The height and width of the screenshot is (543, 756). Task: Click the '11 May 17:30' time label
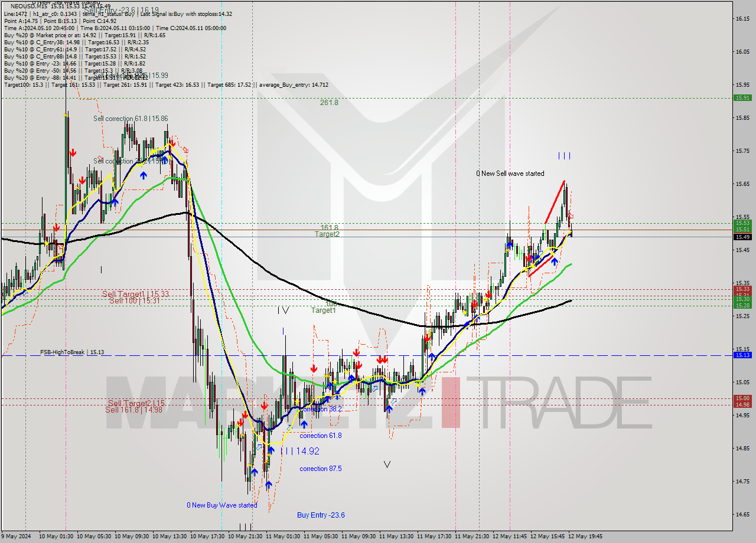435,537
